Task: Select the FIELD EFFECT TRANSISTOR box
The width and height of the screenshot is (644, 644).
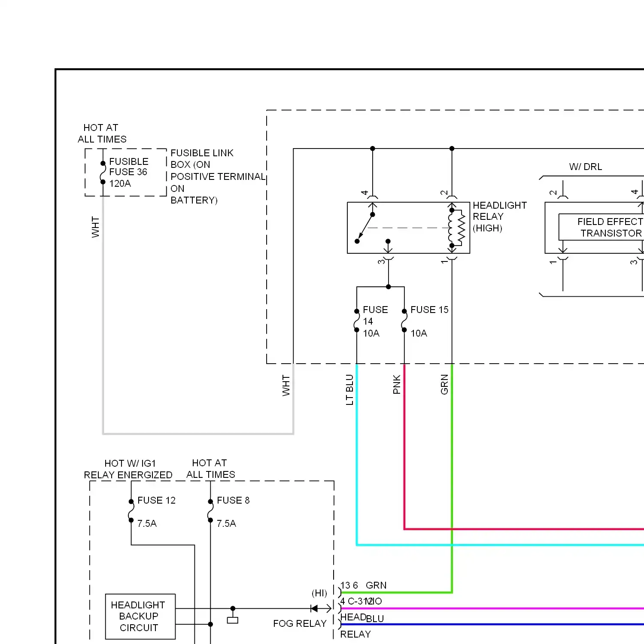Action: [601, 227]
